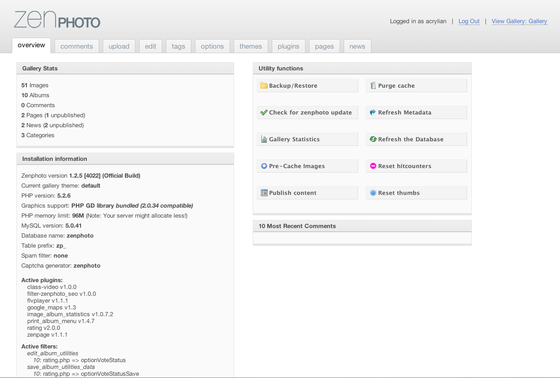This screenshot has width=560, height=378.
Task: Click the filter-zenphoto_seo v1.0.0 plugin entry
Action: (61, 294)
